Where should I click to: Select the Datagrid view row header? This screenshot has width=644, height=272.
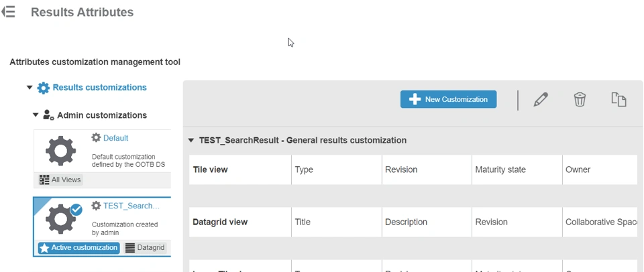220,222
